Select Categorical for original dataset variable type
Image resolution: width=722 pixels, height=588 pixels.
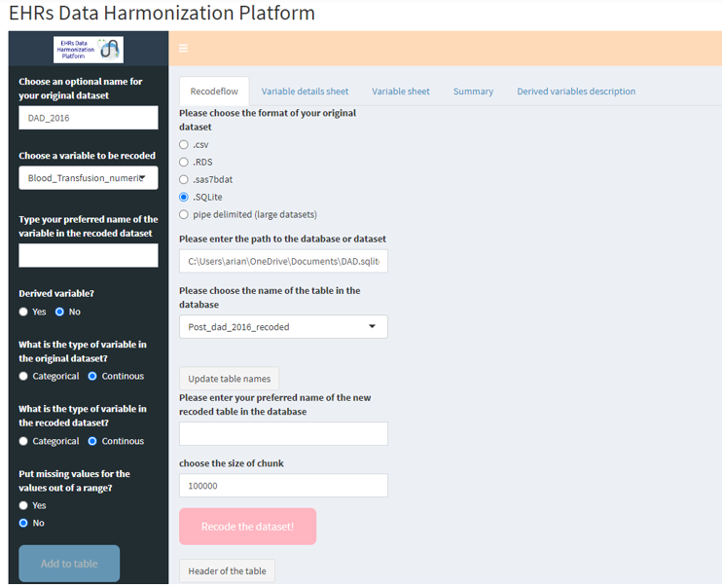[24, 377]
